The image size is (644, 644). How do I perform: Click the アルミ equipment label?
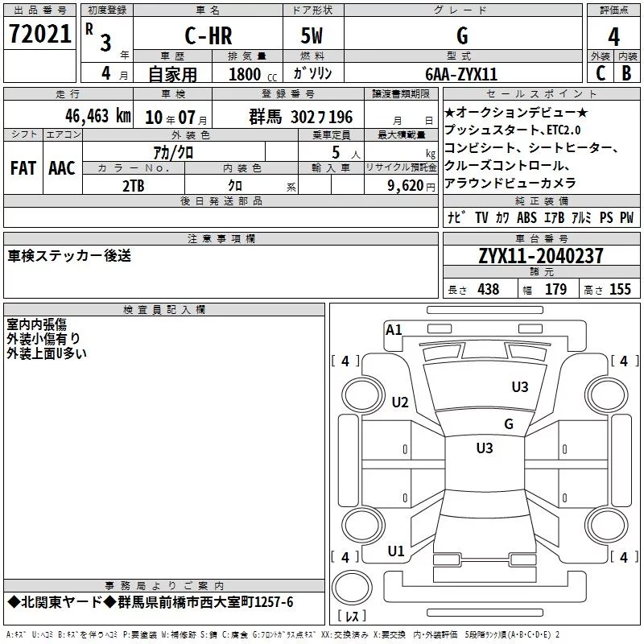click(581, 217)
